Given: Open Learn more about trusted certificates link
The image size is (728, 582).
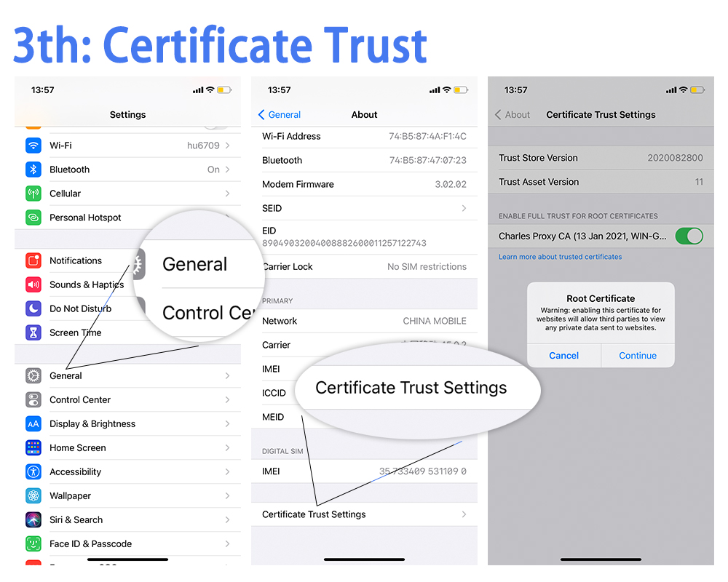Looking at the screenshot, I should click(560, 257).
